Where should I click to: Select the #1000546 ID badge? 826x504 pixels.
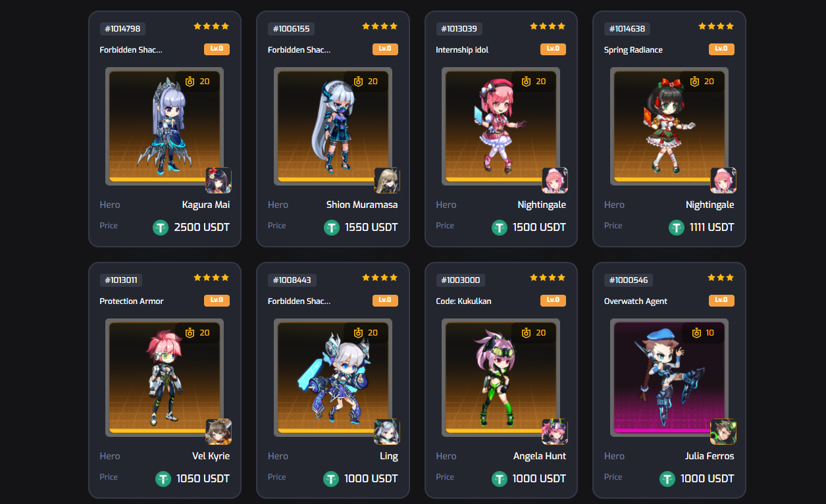[629, 280]
